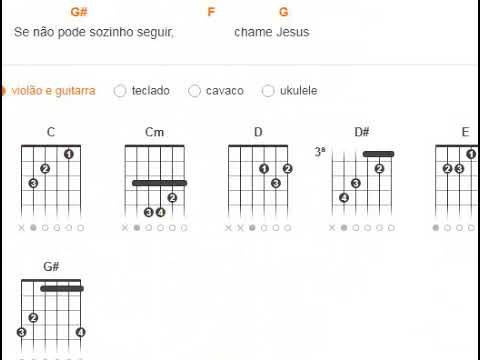The width and height of the screenshot is (480, 360).
Task: Click the orange G chord above lyrics
Action: click(284, 12)
